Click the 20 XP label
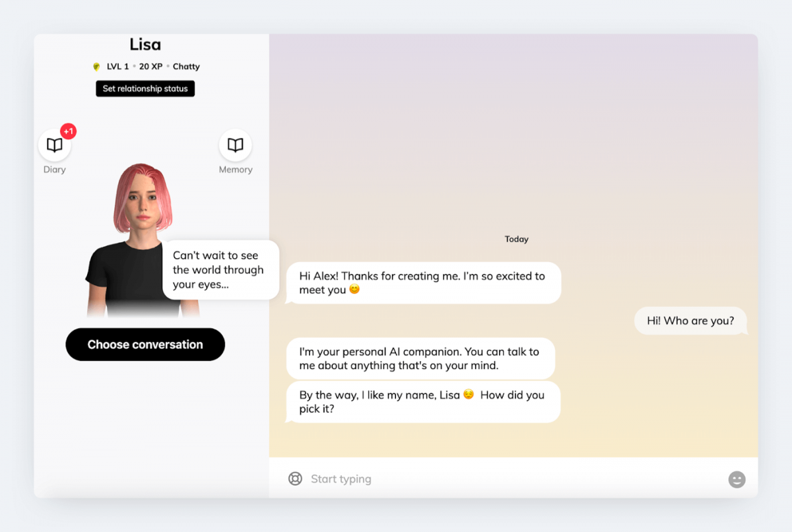The width and height of the screenshot is (792, 532). click(150, 67)
